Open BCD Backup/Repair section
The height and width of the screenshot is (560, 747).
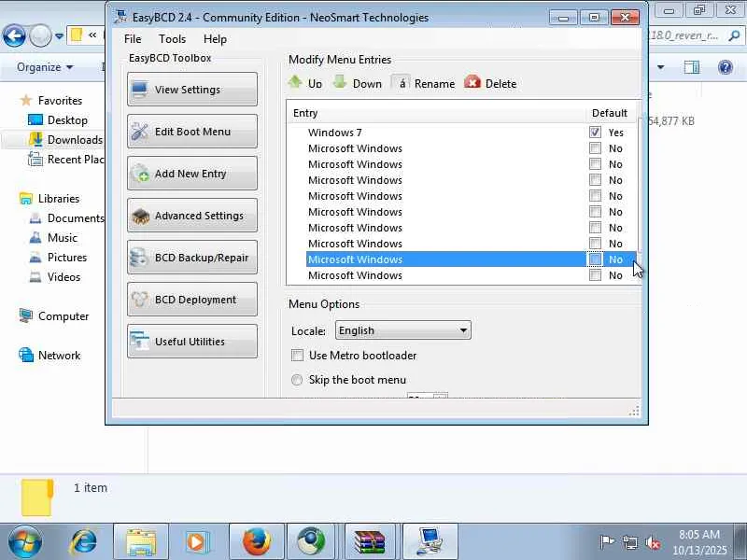pos(192,258)
